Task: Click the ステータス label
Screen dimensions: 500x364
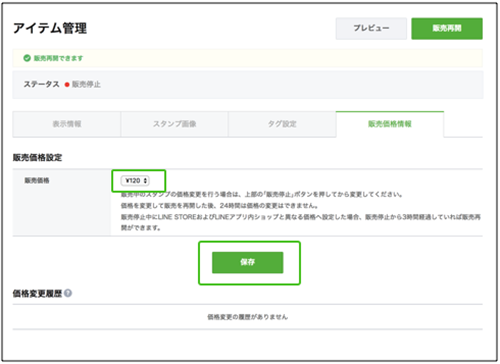Action: tap(41, 84)
